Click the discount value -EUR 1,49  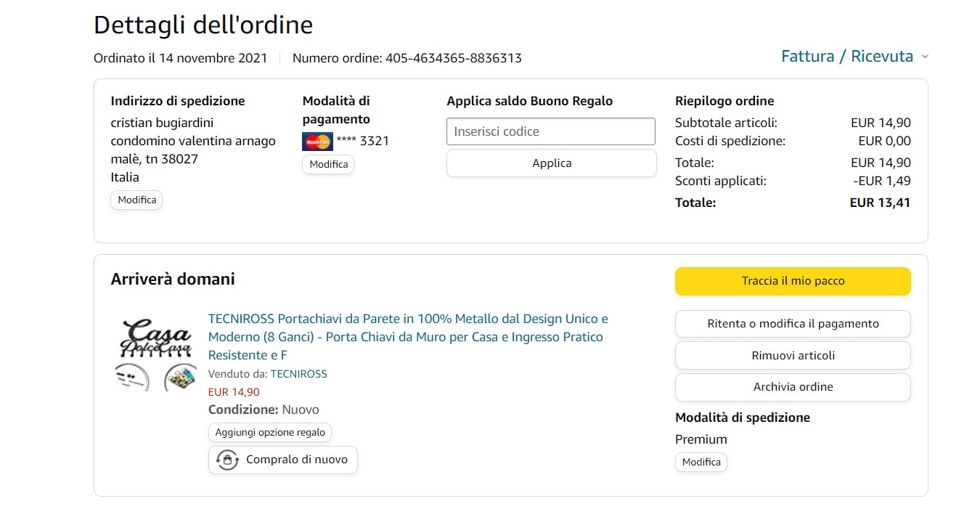[x=882, y=181]
